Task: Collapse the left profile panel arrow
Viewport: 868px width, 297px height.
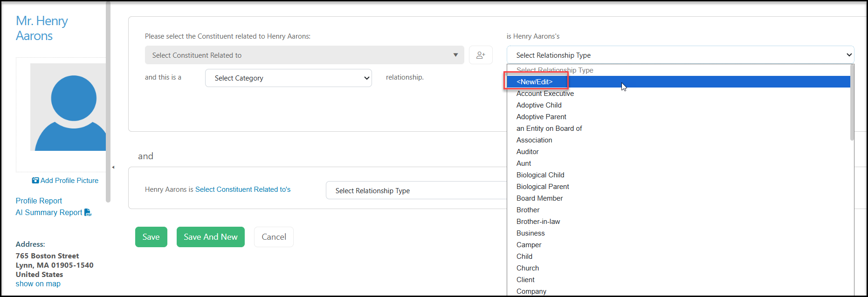Action: tap(113, 167)
